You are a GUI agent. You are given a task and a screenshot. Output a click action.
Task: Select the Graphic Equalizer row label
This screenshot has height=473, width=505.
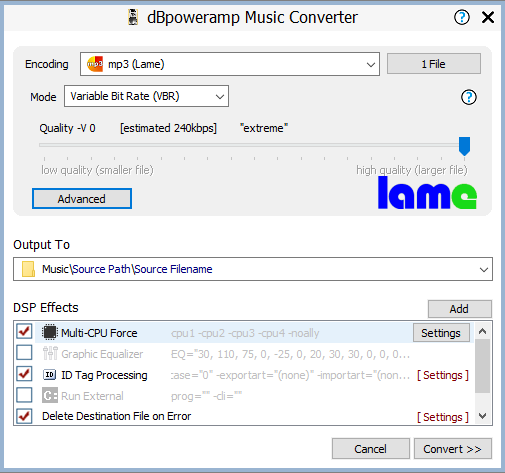[x=102, y=354]
